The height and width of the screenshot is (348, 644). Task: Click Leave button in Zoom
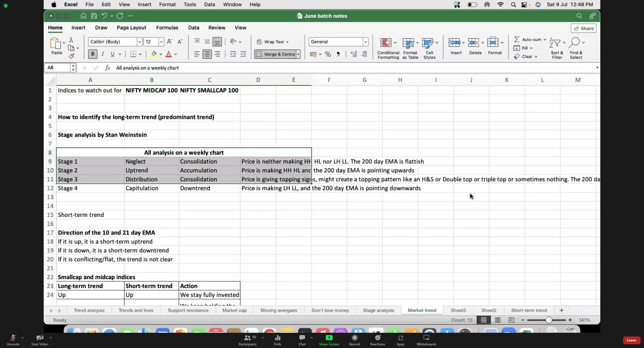(631, 340)
